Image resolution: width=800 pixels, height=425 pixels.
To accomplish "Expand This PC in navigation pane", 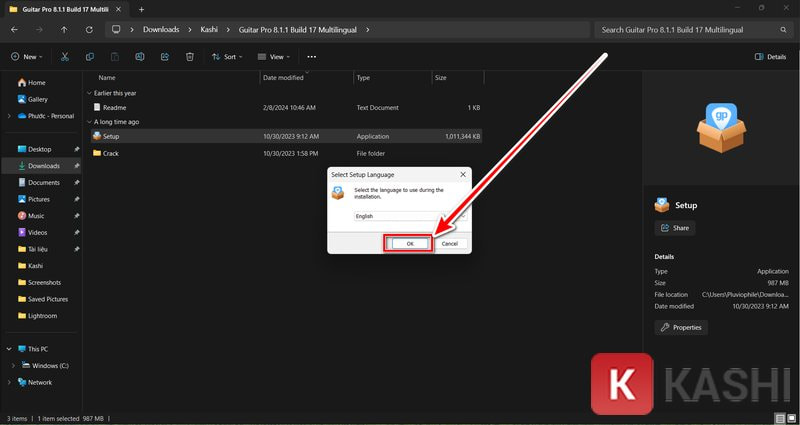I will tap(10, 349).
